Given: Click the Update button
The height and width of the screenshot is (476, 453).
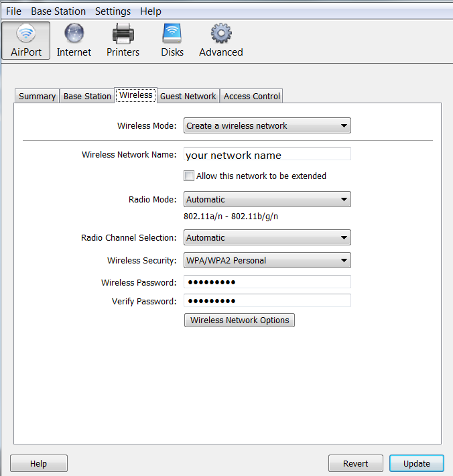Looking at the screenshot, I should point(417,463).
